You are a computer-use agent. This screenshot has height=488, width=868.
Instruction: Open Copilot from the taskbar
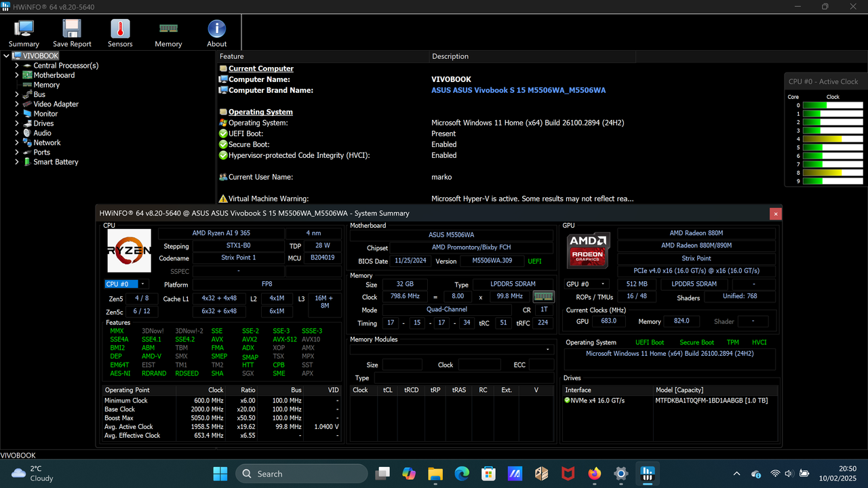click(409, 473)
